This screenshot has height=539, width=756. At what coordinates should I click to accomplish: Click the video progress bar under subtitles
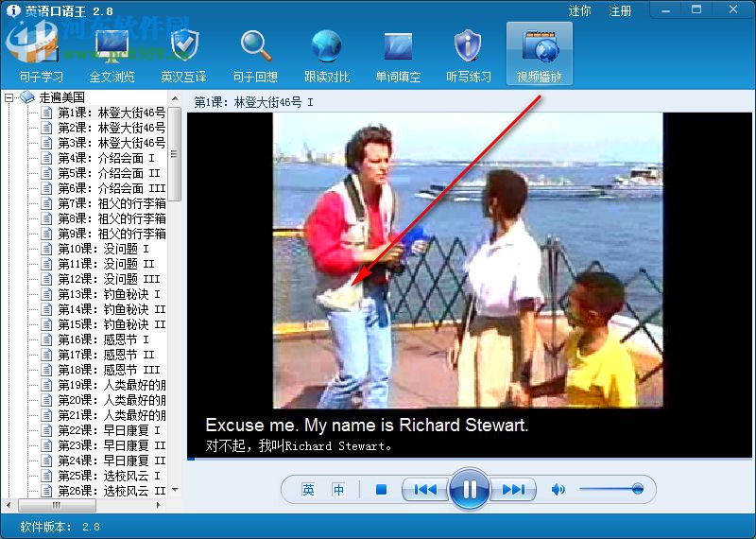469,459
